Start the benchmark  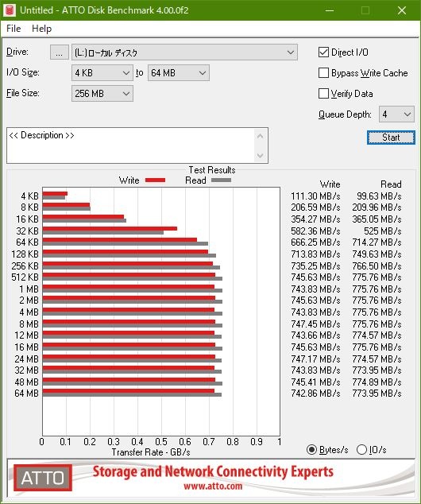tap(391, 138)
